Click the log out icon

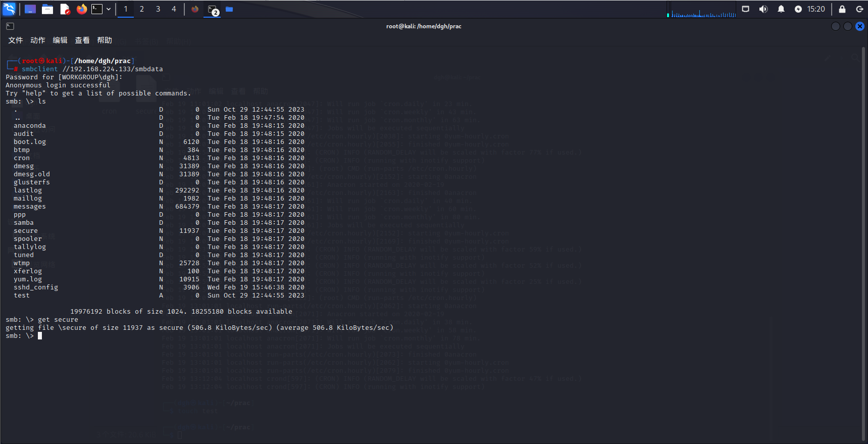(x=859, y=9)
